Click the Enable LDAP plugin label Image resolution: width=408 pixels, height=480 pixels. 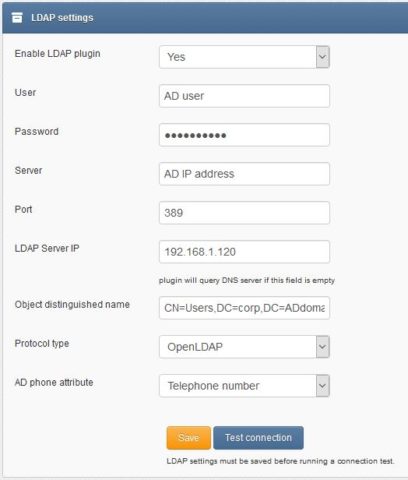(57, 54)
